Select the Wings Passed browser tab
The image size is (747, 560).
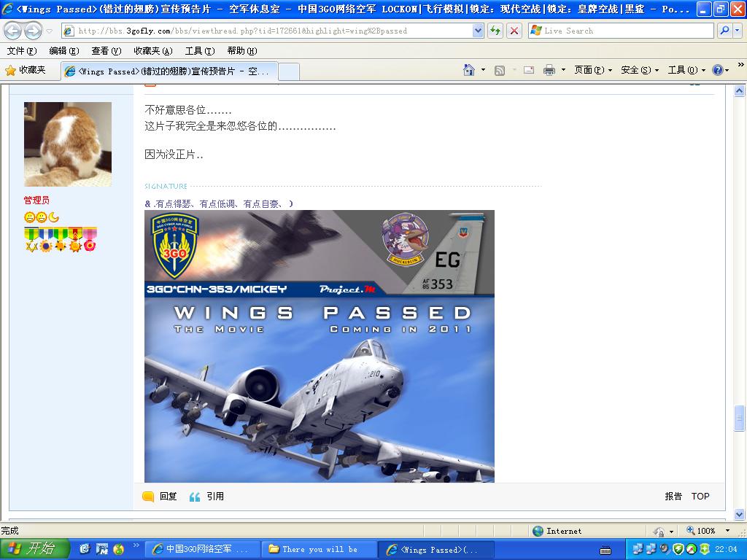tap(169, 71)
